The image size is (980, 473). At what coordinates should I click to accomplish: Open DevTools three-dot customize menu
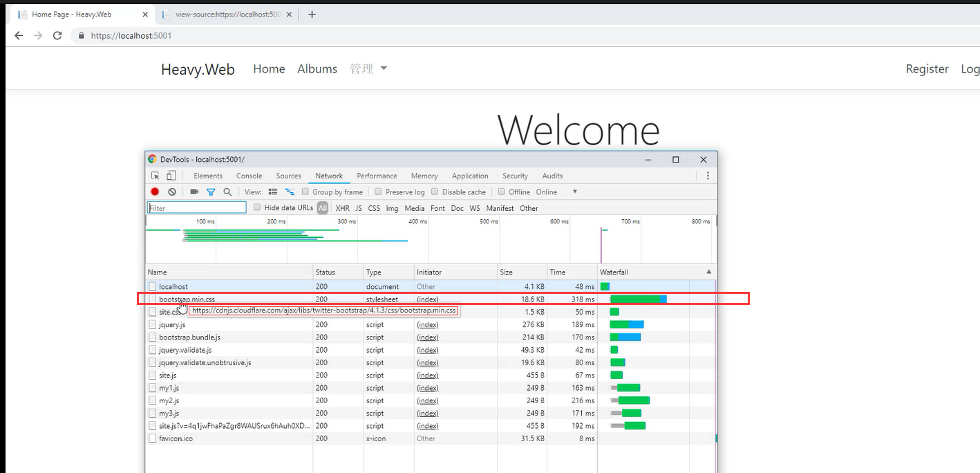click(x=708, y=176)
